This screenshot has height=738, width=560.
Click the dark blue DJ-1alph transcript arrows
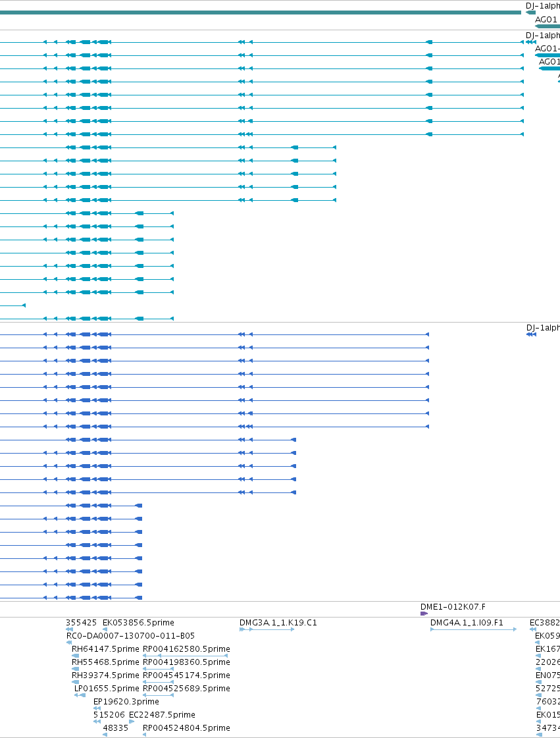(531, 334)
